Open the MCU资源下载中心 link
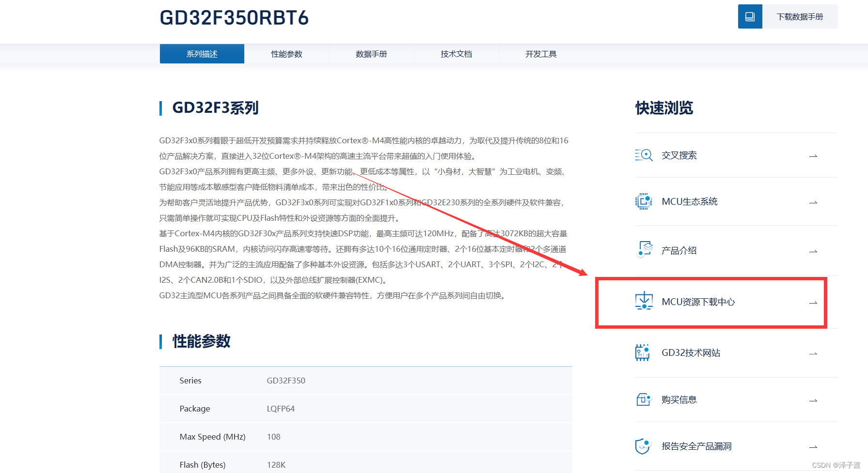Screen dimensions: 868x473 [698, 302]
